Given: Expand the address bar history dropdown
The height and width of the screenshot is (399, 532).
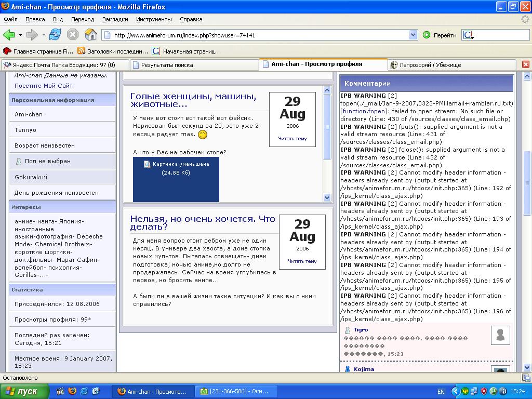Looking at the screenshot, I should (413, 35).
